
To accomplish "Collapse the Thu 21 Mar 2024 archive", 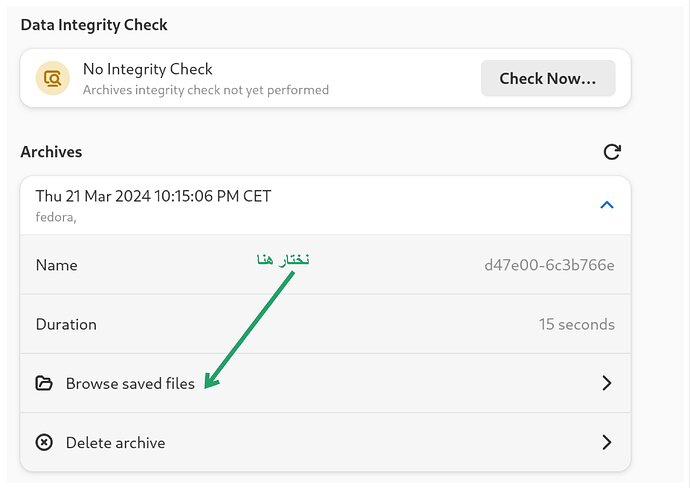I will [606, 205].
